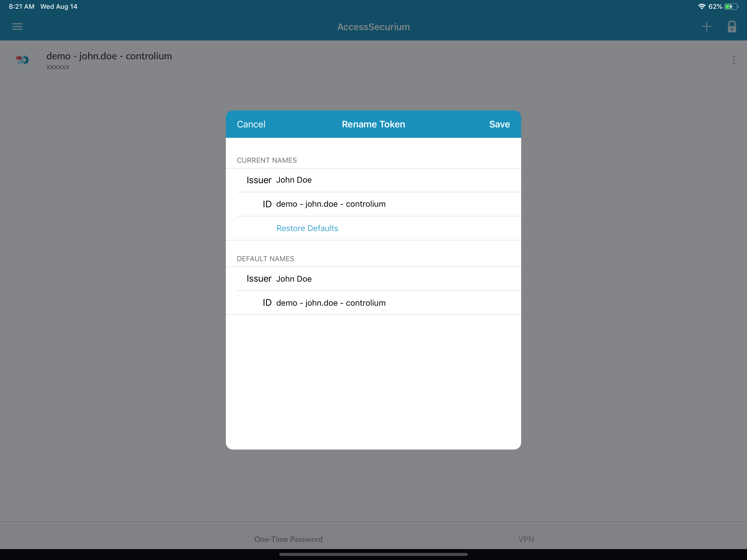The height and width of the screenshot is (560, 747).
Task: Tap the DEFAULT NAMES section header
Action: pyautogui.click(x=265, y=259)
